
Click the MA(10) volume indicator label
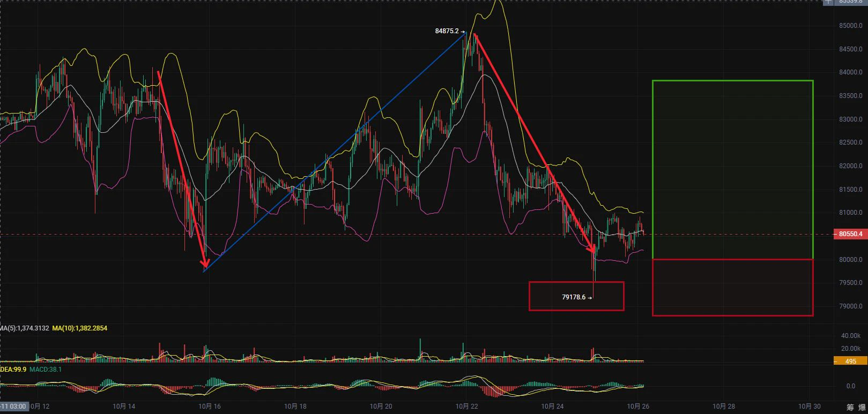tap(79, 328)
